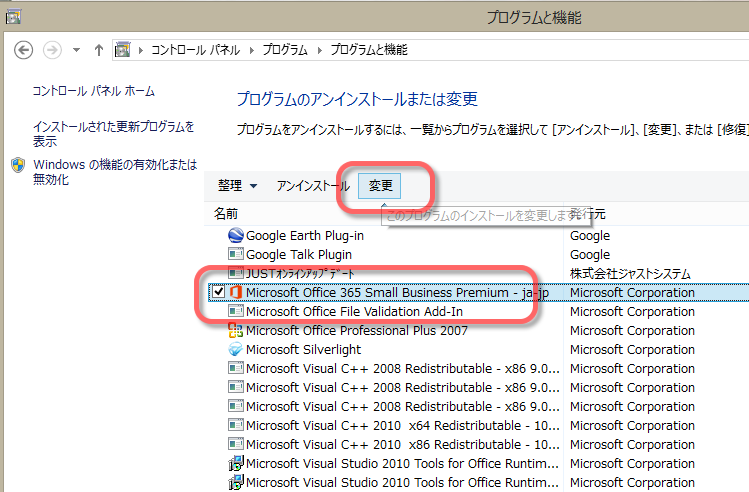749x492 pixels.
Task: Click icon of second Visual C++ 2008 entry
Action: point(236,387)
